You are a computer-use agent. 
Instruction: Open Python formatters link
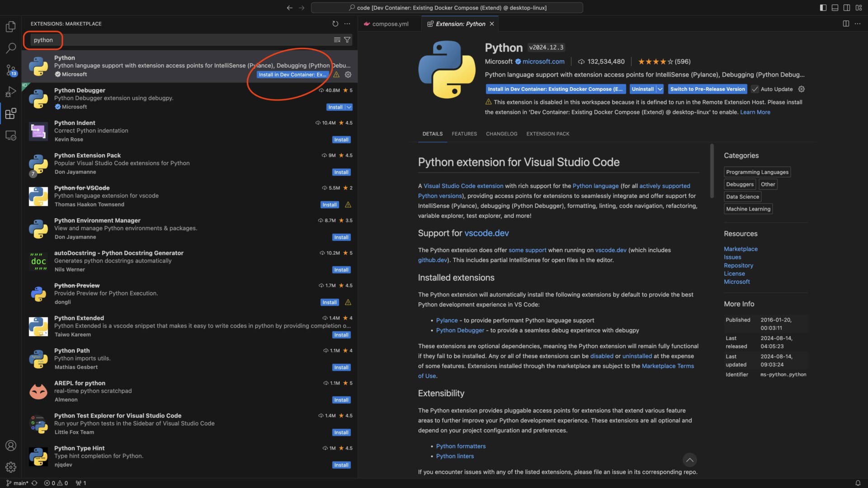click(461, 446)
